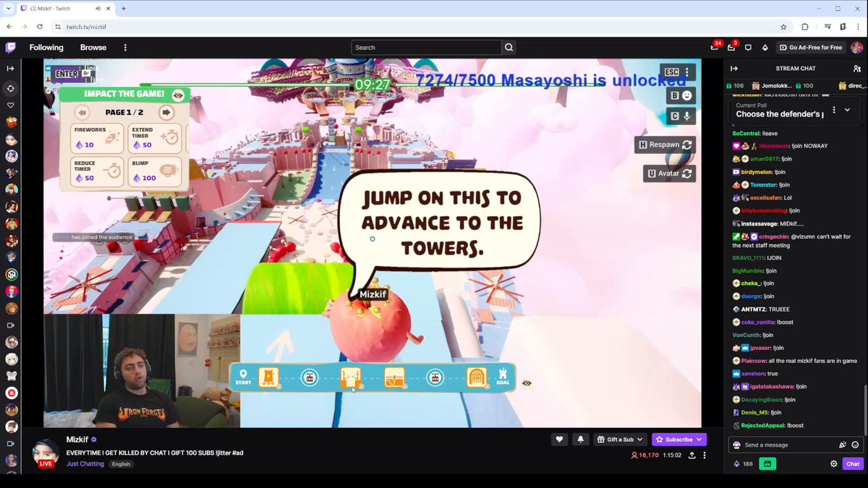The width and height of the screenshot is (868, 488).
Task: Follow channel with the heart button
Action: (559, 439)
